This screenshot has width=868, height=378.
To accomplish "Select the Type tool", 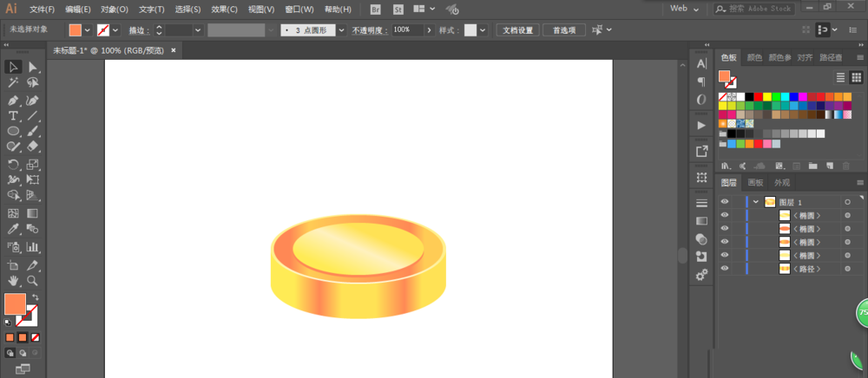I will [x=13, y=115].
